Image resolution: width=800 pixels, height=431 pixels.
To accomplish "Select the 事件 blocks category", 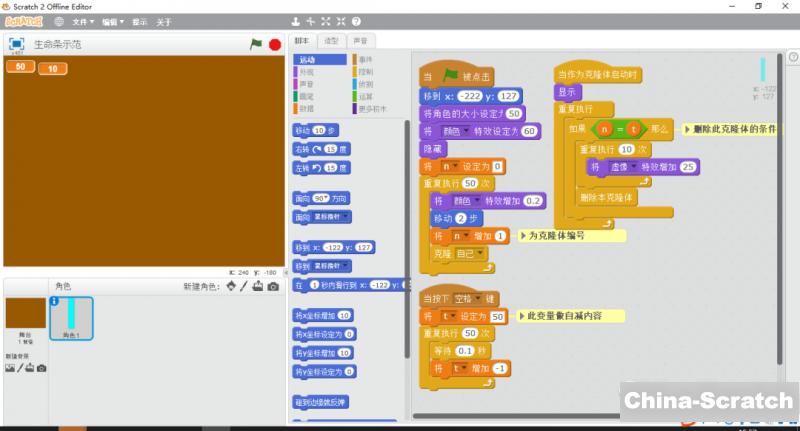I will pyautogui.click(x=365, y=60).
